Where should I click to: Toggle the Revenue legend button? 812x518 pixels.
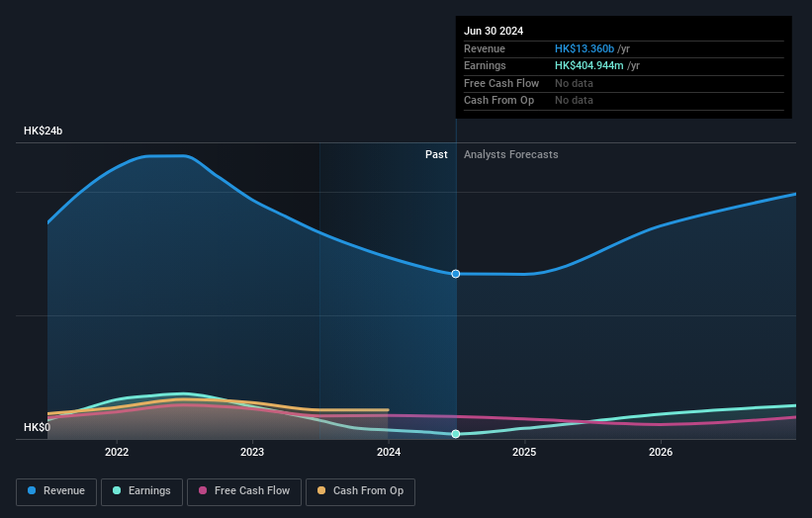(x=56, y=491)
